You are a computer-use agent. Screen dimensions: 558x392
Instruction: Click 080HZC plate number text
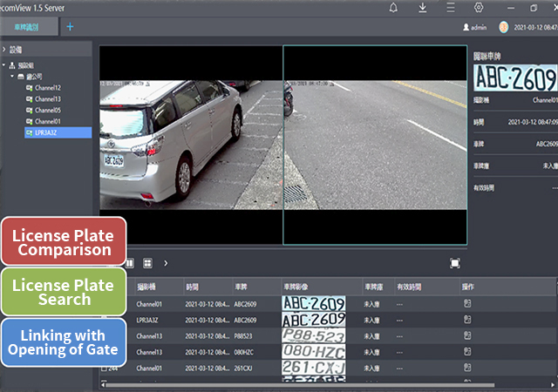point(244,352)
